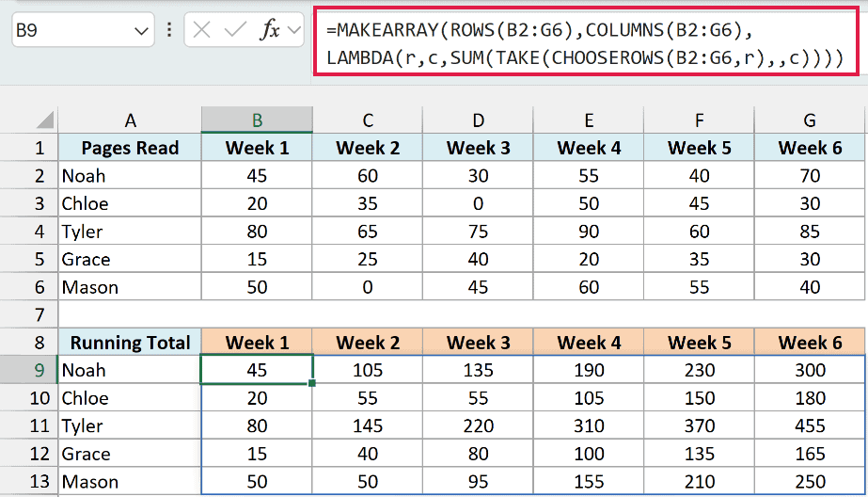
Task: Click cell D13 with value 95
Action: click(479, 481)
